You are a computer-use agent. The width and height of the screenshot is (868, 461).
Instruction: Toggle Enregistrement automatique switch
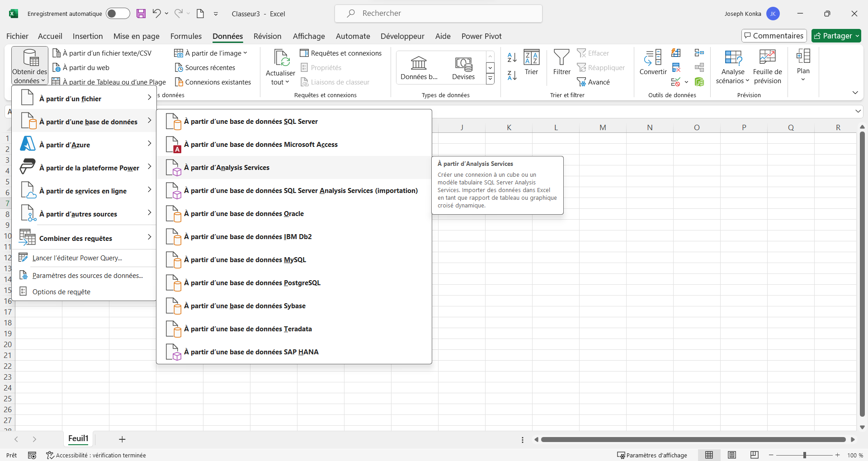(x=118, y=14)
